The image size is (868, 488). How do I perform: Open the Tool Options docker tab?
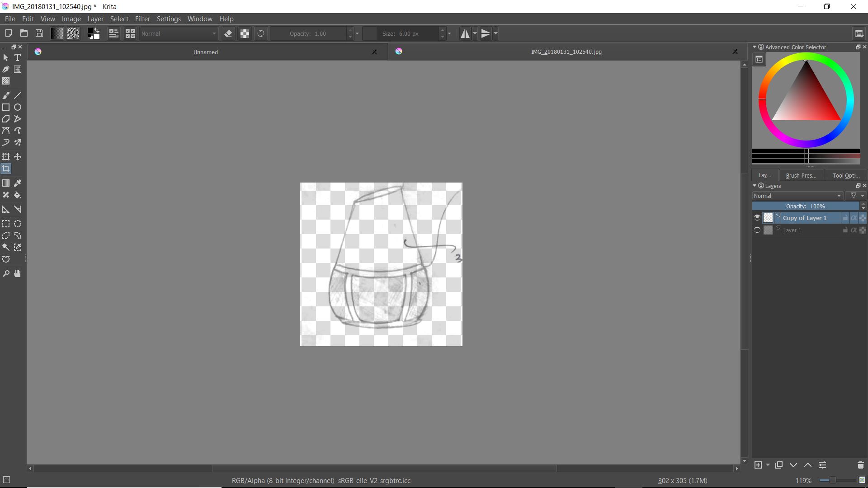[845, 175]
